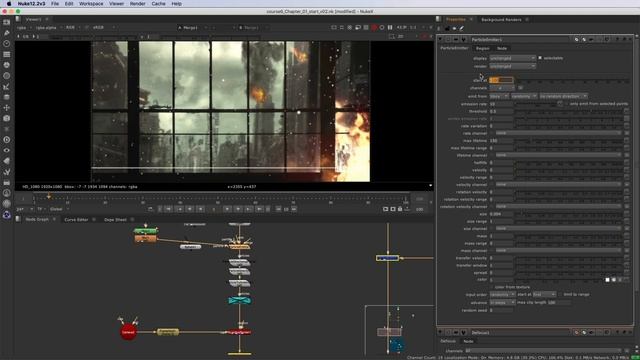Switch to the Dope Sheet tab
This screenshot has height=360, width=640.
coord(115,220)
